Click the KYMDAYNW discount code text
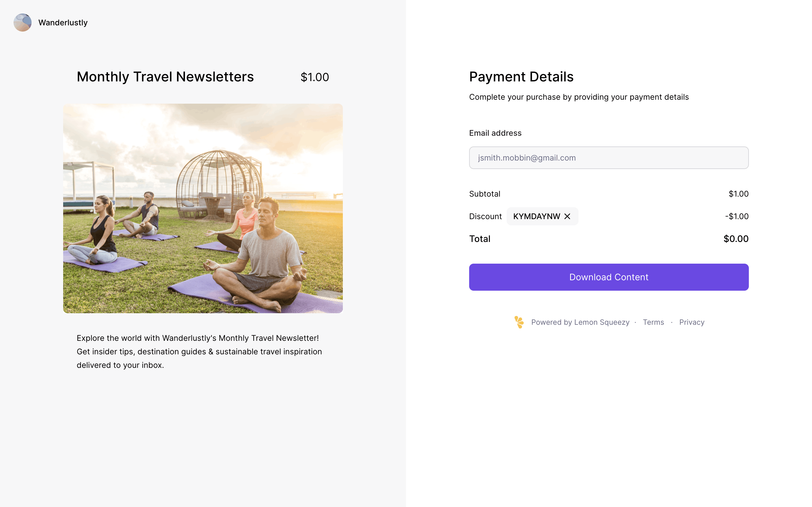812x507 pixels. 537,216
